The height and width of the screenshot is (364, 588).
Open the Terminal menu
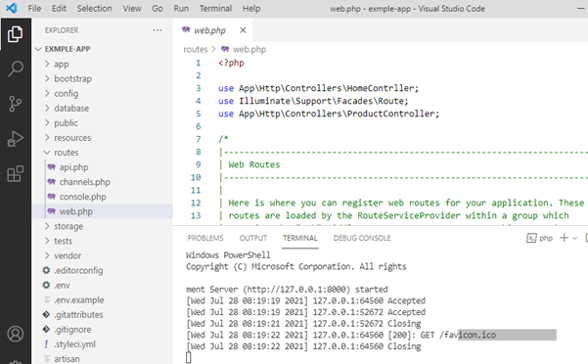coord(215,8)
